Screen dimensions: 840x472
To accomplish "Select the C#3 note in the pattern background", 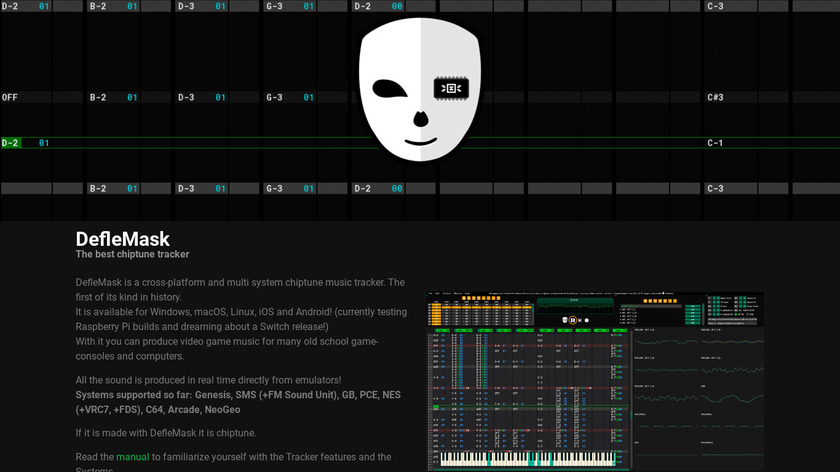I will 715,97.
